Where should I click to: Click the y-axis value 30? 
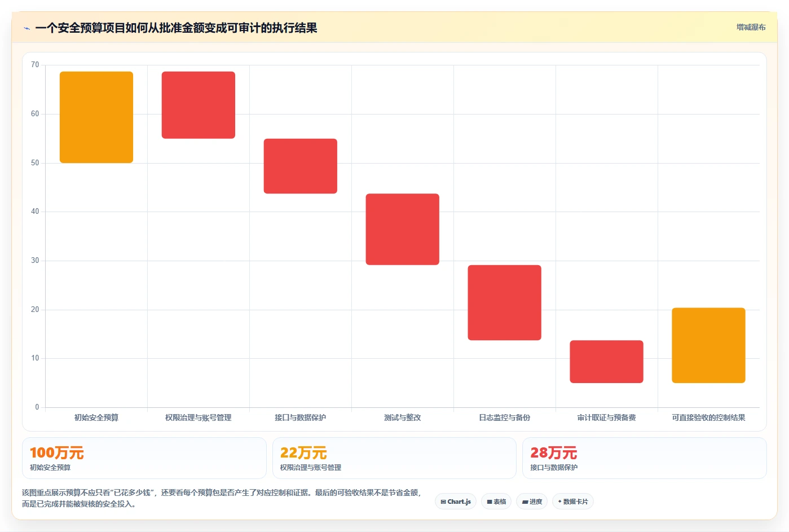(x=35, y=261)
